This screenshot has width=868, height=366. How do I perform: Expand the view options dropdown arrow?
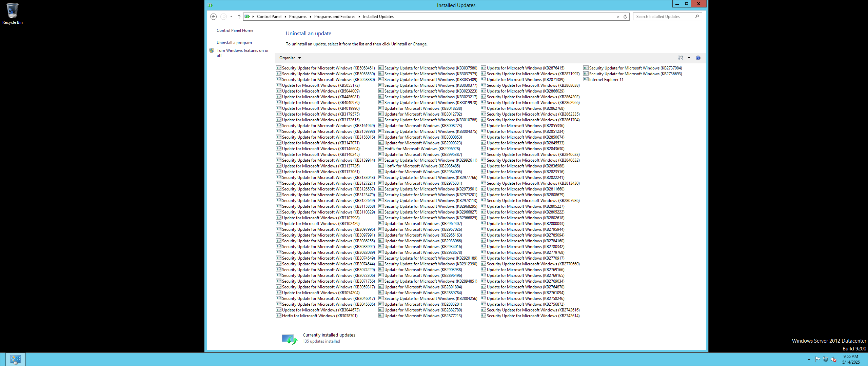pos(689,58)
